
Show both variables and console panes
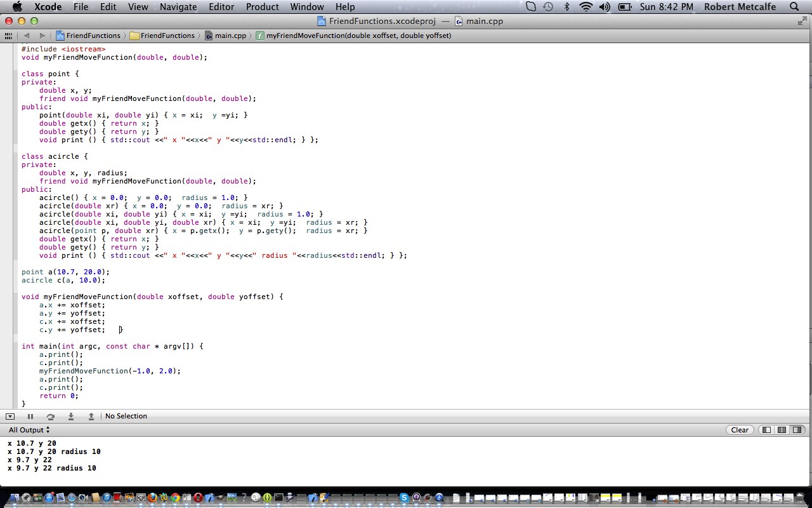[782, 430]
